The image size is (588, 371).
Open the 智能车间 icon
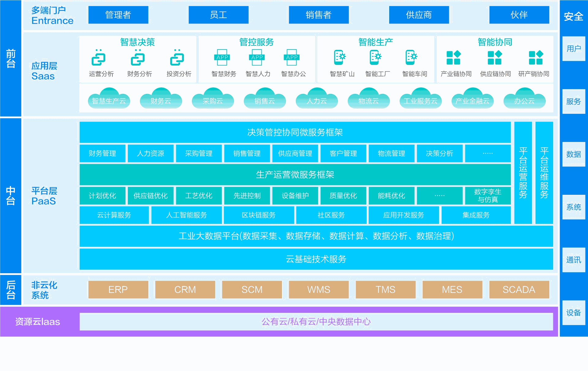pos(412,57)
